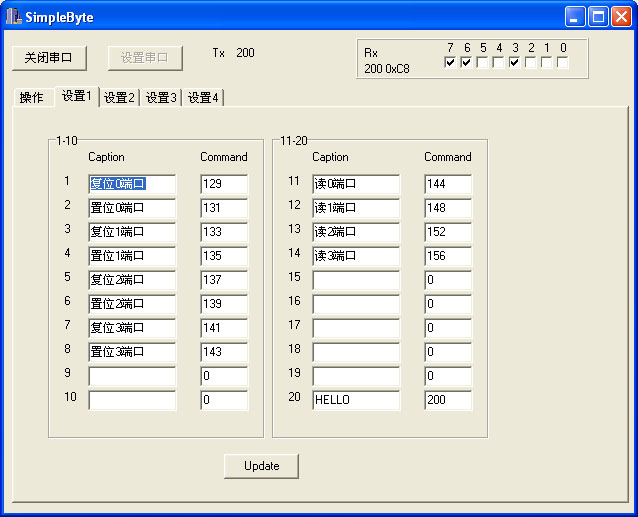Click caption field 2 置位0端口
638x517 pixels.
pyautogui.click(x=132, y=208)
